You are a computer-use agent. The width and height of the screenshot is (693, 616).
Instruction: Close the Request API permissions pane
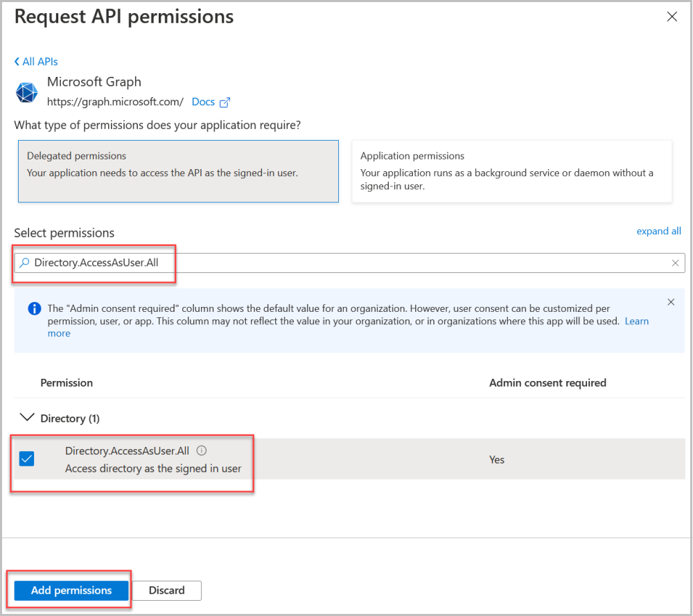672,17
